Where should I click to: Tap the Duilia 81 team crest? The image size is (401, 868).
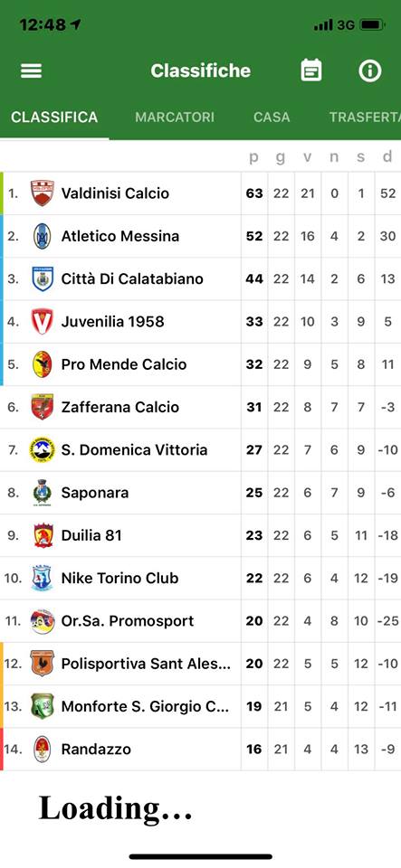tap(43, 535)
